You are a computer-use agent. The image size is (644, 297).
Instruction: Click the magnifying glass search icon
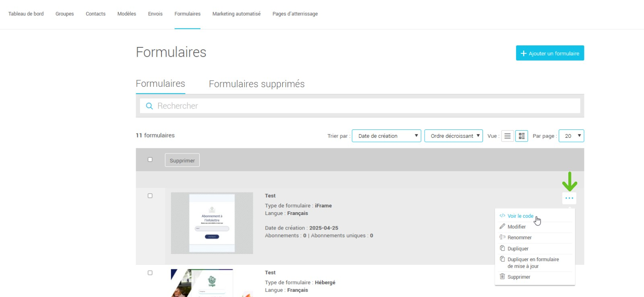149,106
